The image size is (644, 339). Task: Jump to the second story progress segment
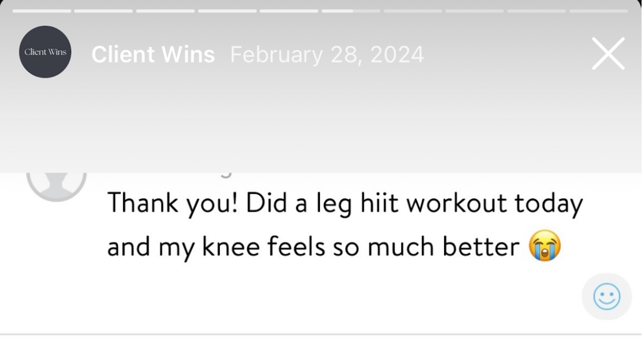point(104,11)
